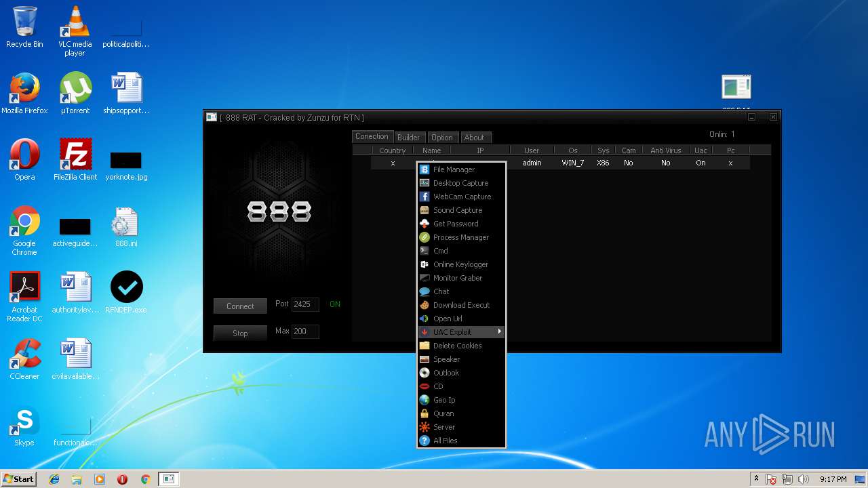Image resolution: width=868 pixels, height=488 pixels.
Task: Switch to the Option tab
Action: click(x=442, y=138)
